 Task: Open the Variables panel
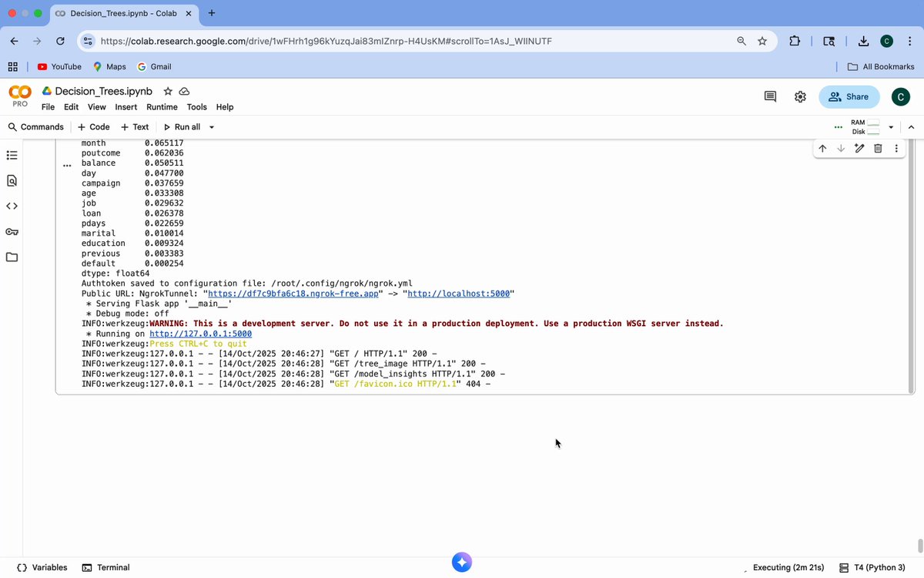click(x=42, y=567)
